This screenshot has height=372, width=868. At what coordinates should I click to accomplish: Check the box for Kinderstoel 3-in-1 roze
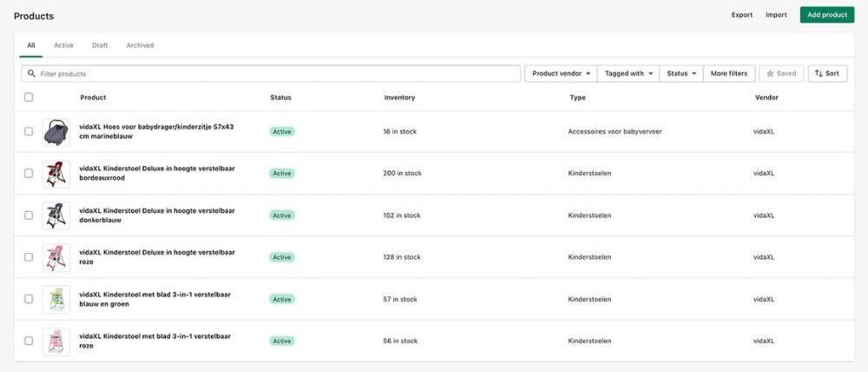tap(29, 341)
